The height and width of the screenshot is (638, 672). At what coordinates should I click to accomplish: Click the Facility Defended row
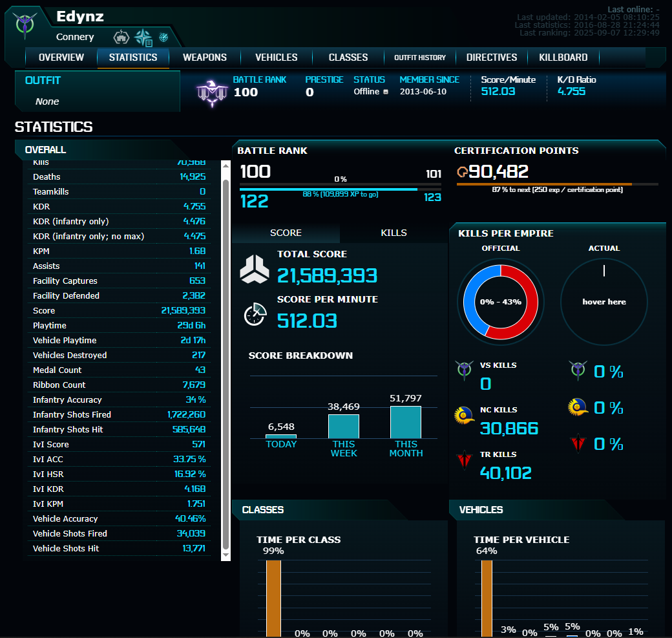(119, 296)
